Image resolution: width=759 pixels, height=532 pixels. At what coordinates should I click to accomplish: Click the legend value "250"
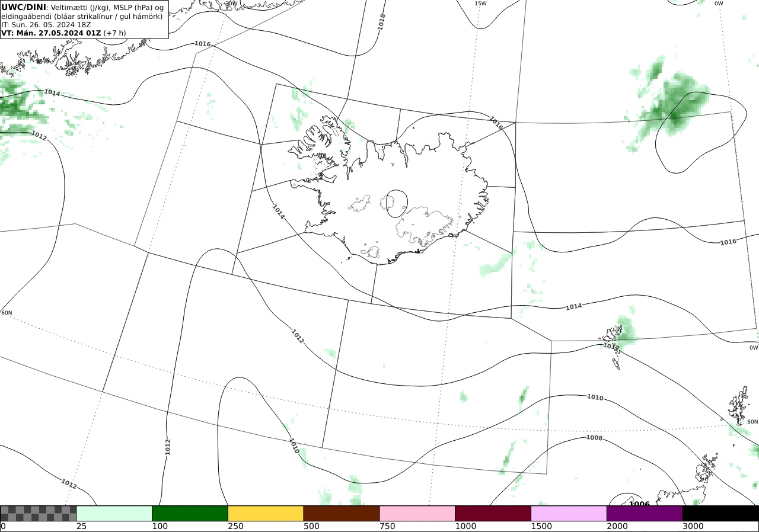235,526
